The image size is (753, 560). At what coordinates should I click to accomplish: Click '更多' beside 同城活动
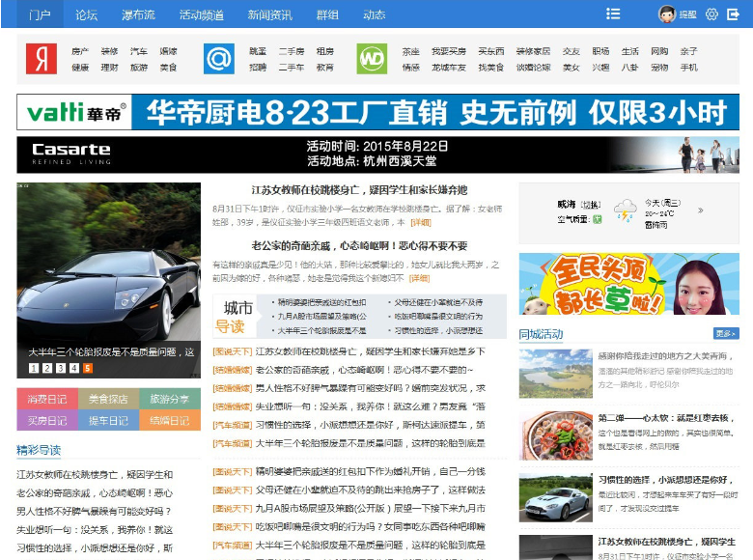tap(726, 334)
